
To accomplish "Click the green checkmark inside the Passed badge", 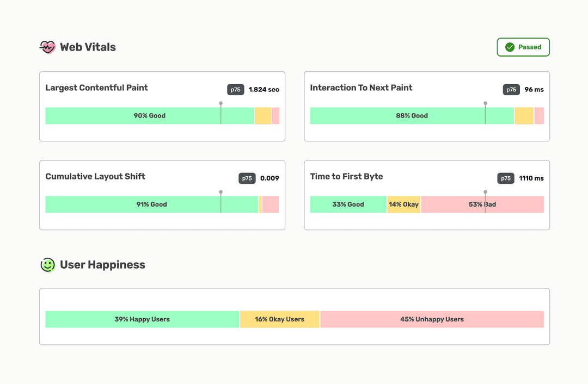I will (510, 47).
